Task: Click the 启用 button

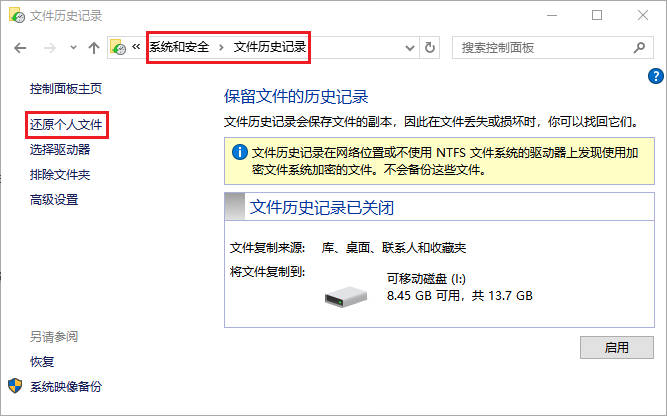Action: click(616, 348)
